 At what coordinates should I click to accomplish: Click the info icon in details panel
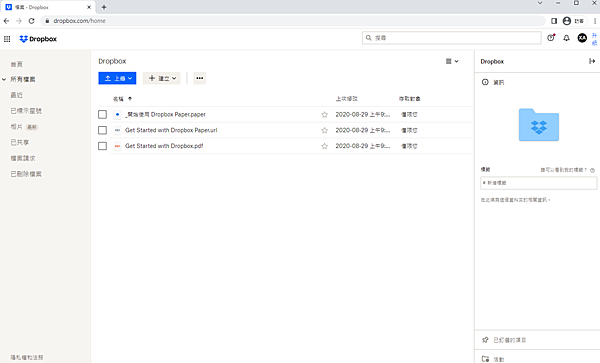coord(485,82)
